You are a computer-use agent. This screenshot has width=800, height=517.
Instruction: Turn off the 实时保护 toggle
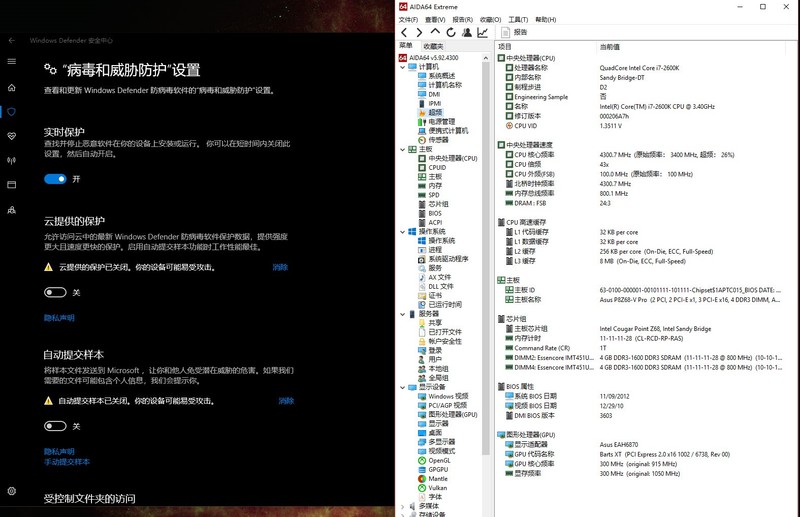55,179
